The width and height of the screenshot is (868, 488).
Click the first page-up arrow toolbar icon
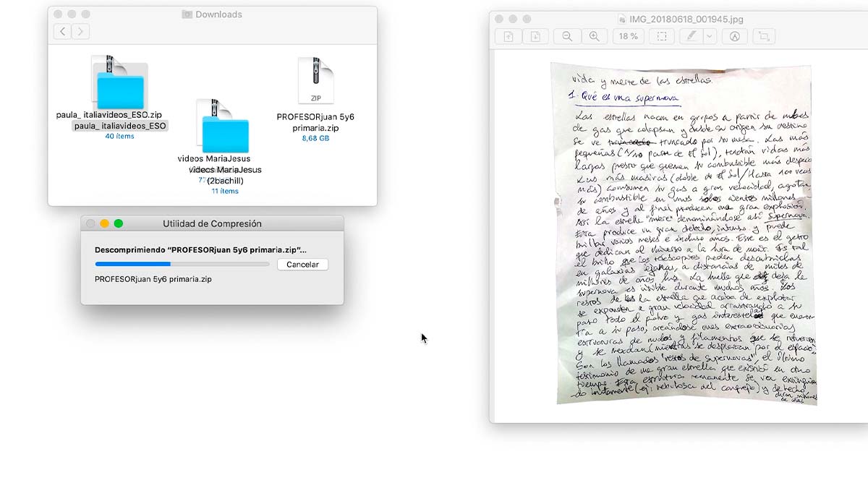point(509,36)
